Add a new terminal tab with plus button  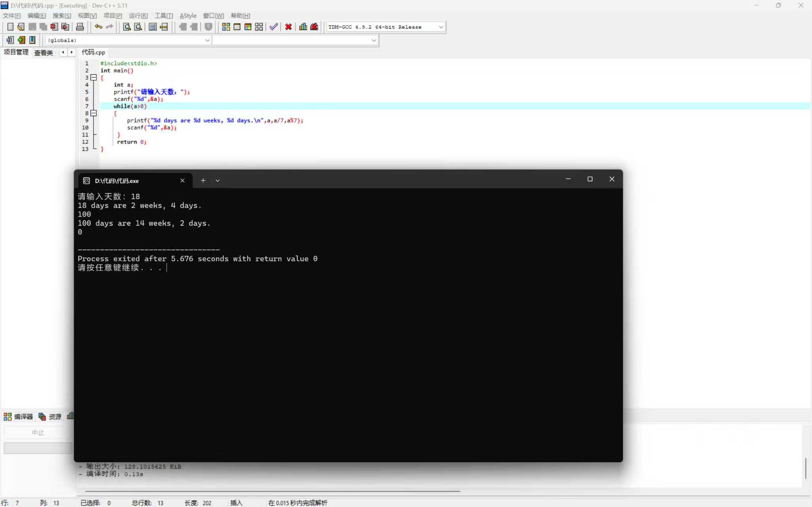203,181
